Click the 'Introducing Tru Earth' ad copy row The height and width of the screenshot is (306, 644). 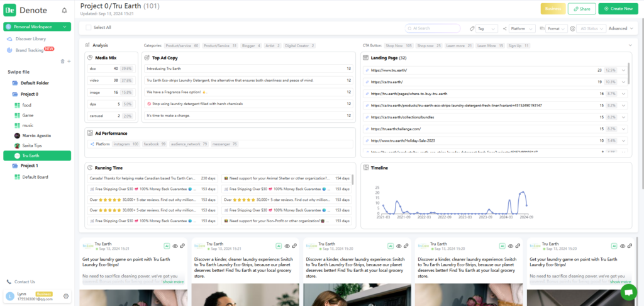pyautogui.click(x=248, y=69)
